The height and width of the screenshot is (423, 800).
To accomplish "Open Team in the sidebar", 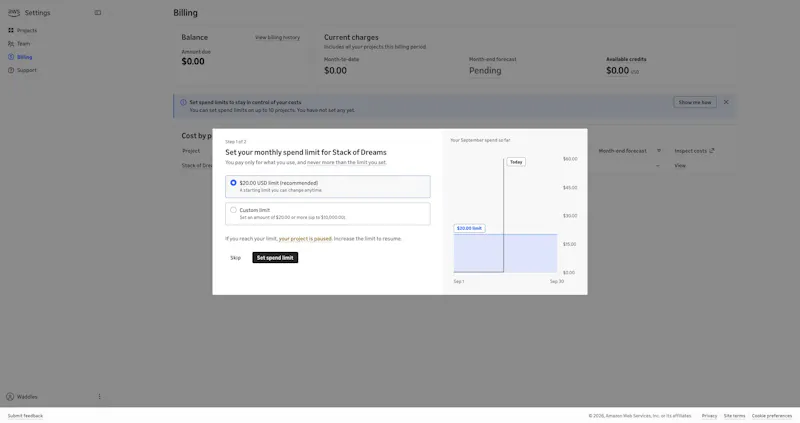I will pyautogui.click(x=23, y=43).
